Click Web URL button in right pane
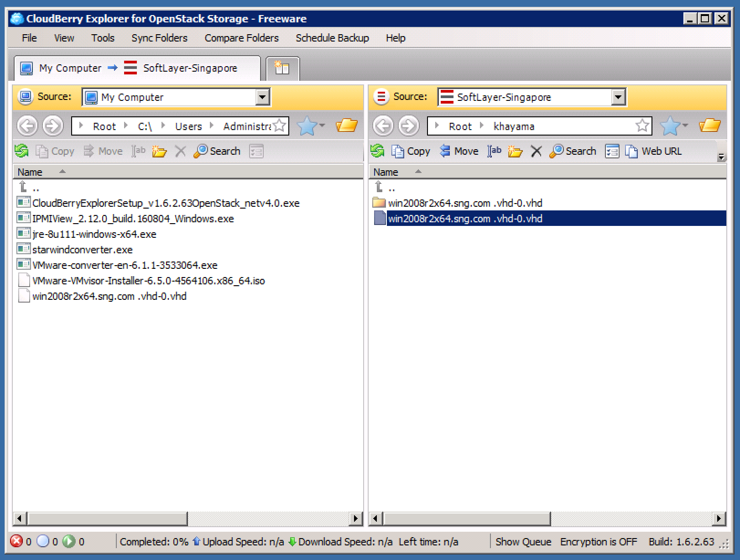 pos(653,151)
